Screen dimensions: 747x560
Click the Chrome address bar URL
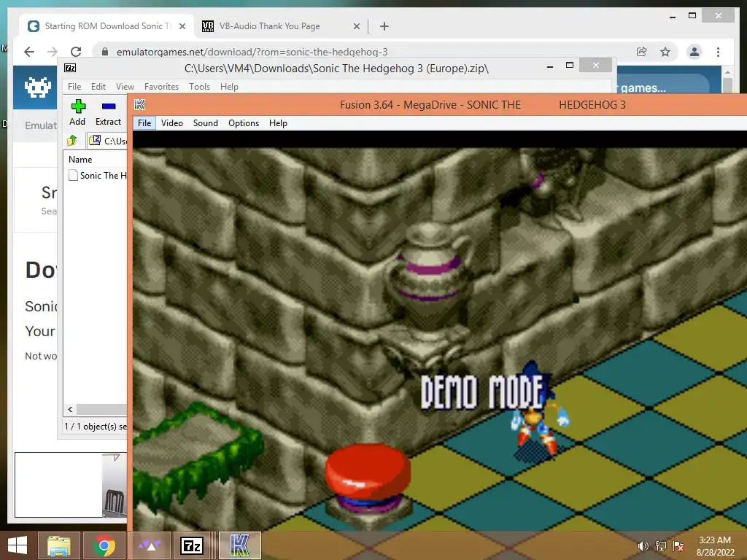point(252,52)
